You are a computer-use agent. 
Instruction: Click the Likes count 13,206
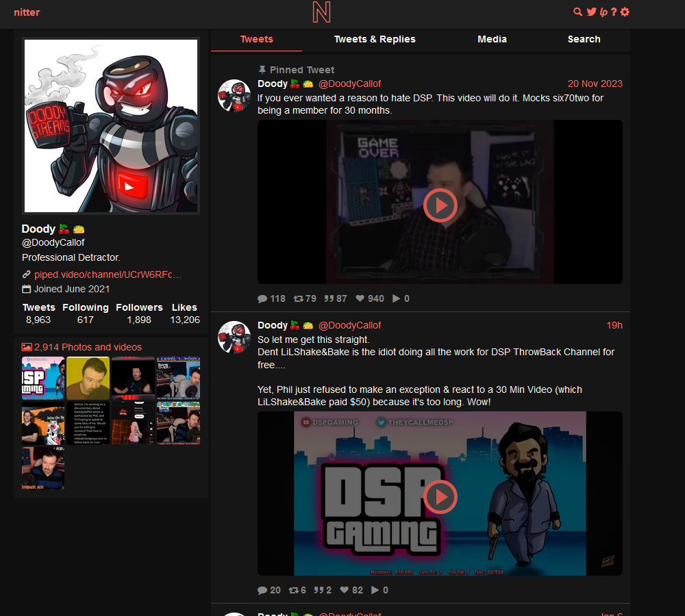[x=185, y=320]
